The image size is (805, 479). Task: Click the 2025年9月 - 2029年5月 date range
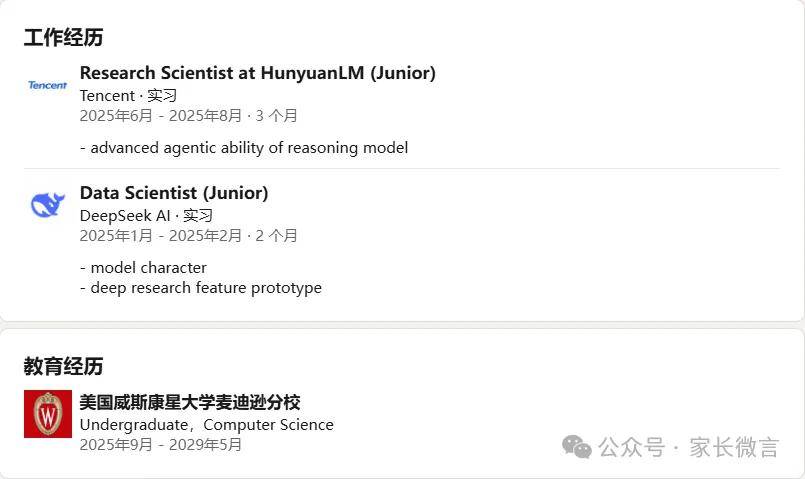pos(161,445)
